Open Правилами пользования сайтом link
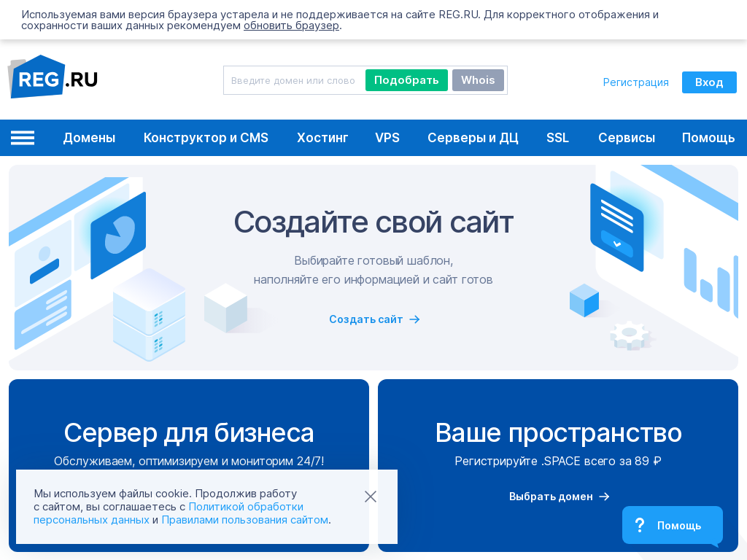Screen dimensions: 747x560 (245, 520)
